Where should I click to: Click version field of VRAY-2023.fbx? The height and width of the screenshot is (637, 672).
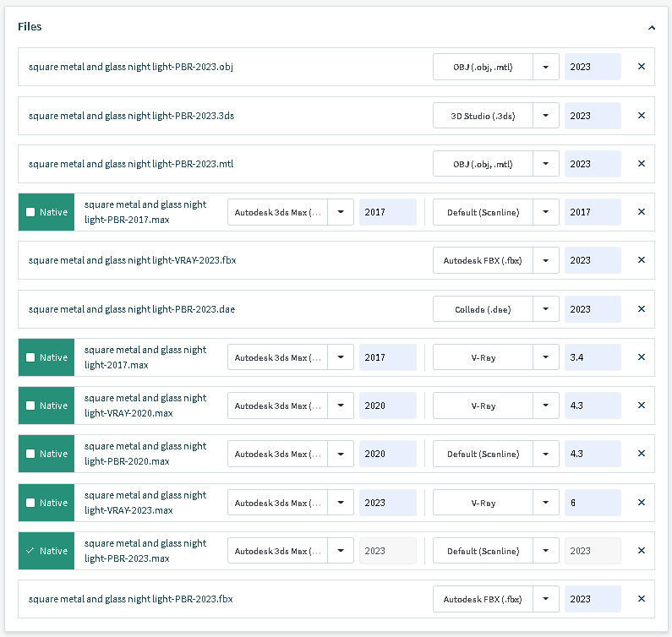[x=593, y=260]
